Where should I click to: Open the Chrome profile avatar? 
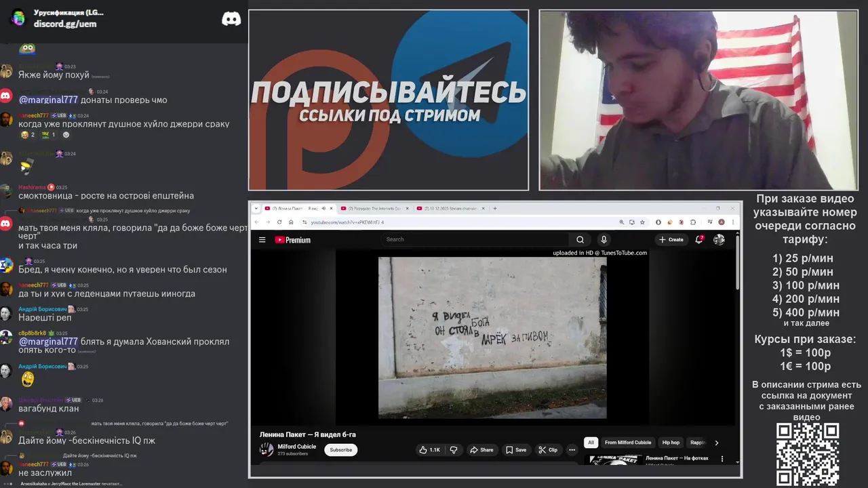(x=722, y=222)
